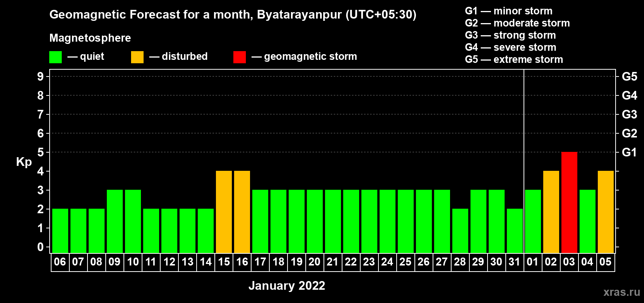Click the G2 right-axis label
This screenshot has width=644, height=303.
click(629, 133)
